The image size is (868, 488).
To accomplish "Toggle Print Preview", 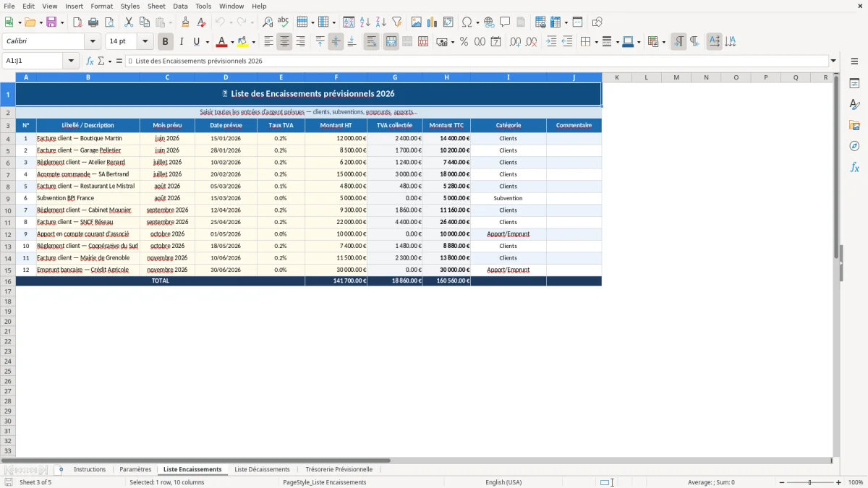I will click(109, 22).
